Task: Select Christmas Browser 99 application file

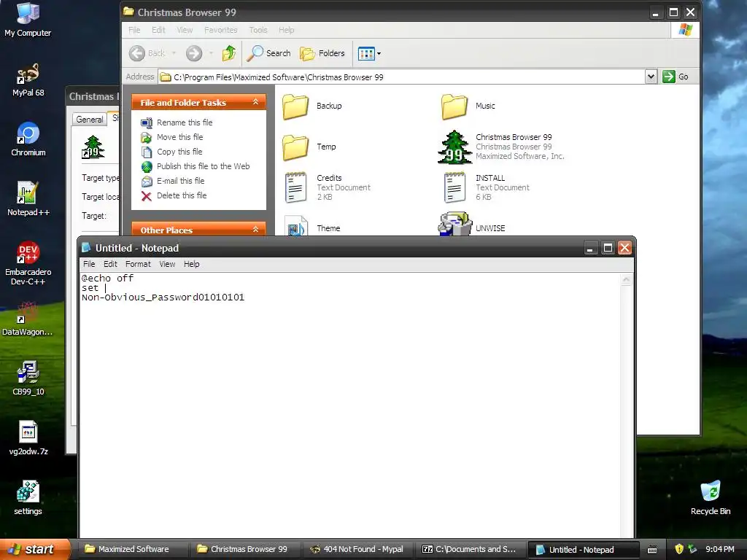Action: click(x=501, y=147)
